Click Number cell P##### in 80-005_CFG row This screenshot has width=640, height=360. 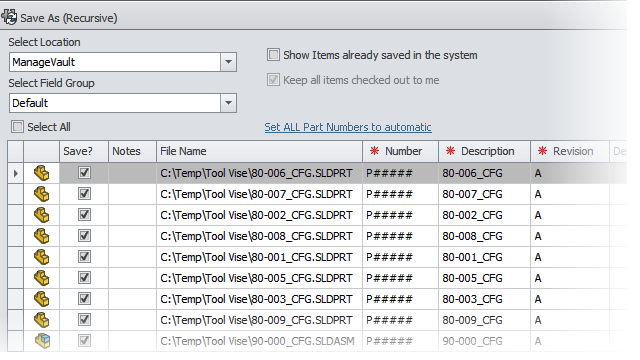point(400,278)
